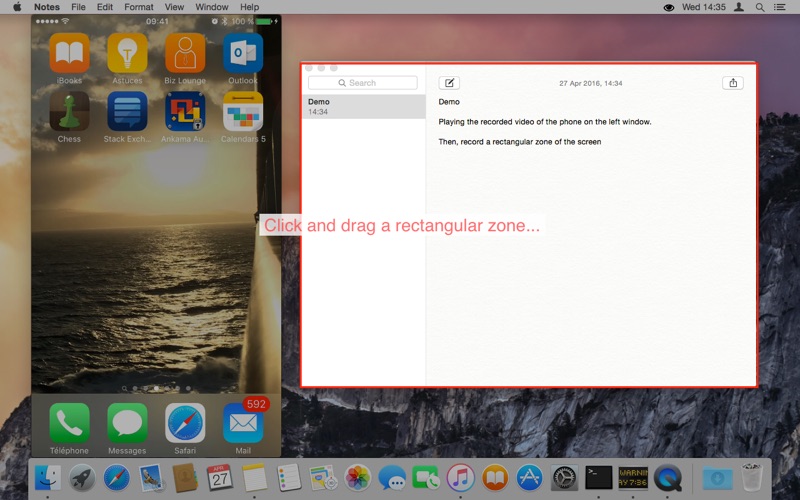Open Calendar from the Dock
This screenshot has height=500, width=800.
pos(219,478)
